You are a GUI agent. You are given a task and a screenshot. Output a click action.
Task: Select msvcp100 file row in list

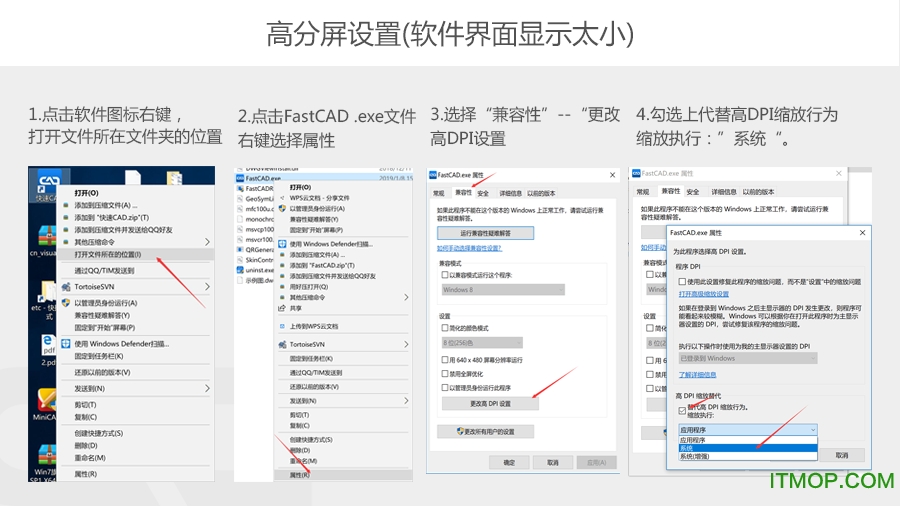255,229
